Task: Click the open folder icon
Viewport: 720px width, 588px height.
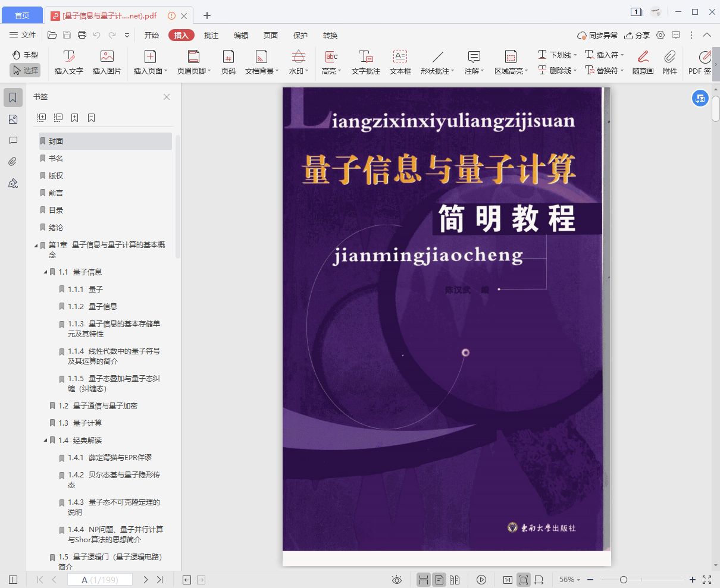Action: (x=52, y=35)
